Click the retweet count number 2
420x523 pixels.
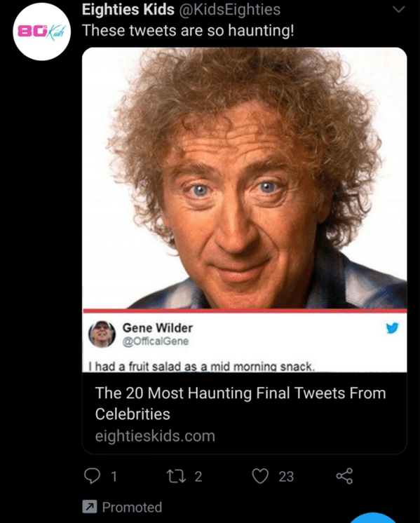click(198, 476)
